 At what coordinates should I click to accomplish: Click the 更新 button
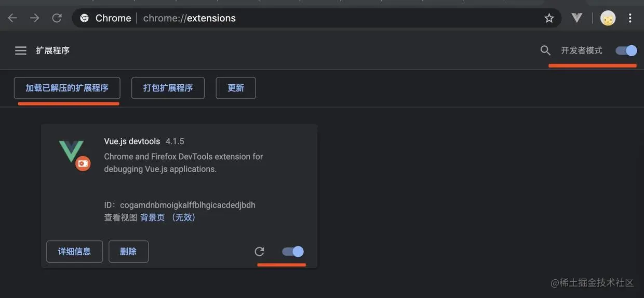[236, 88]
